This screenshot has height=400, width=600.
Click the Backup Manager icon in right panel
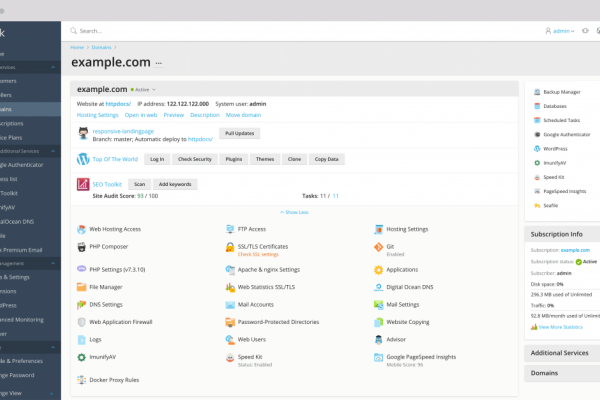point(537,90)
